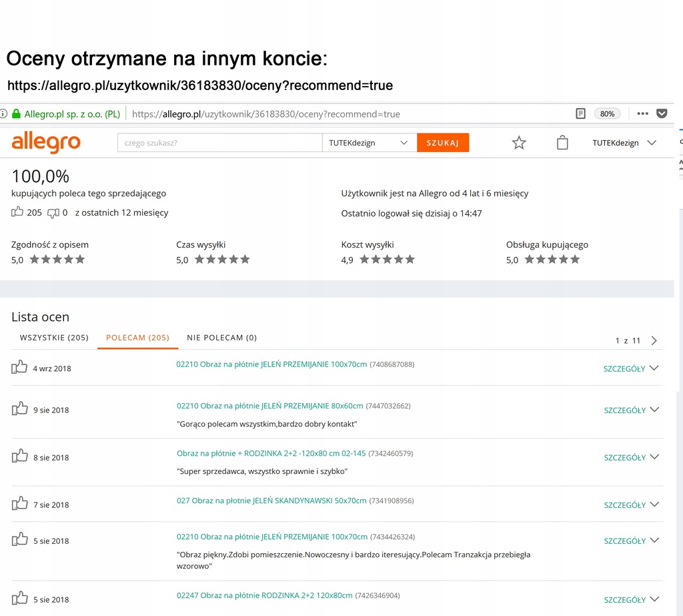Click the browser address bar URL
683x616 pixels.
265,114
